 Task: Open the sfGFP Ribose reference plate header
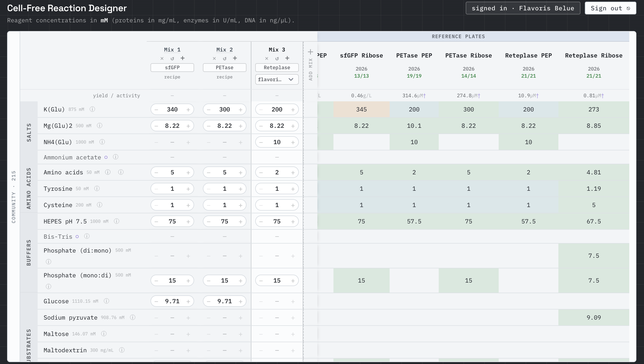(362, 56)
